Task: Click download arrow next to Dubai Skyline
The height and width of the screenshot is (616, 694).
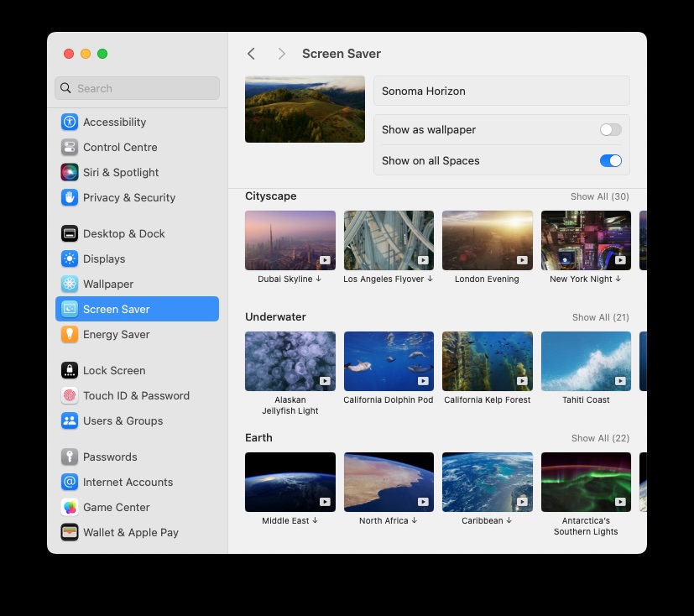Action: [x=318, y=279]
